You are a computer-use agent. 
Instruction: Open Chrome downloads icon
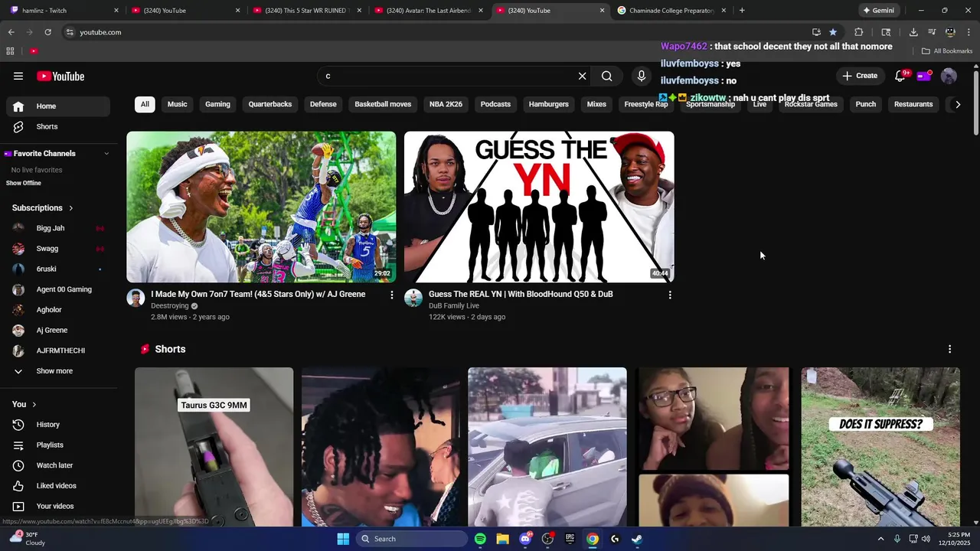[913, 32]
